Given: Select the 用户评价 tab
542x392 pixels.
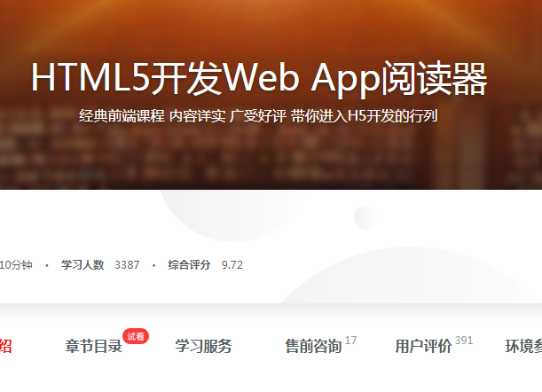Looking at the screenshot, I should (423, 347).
